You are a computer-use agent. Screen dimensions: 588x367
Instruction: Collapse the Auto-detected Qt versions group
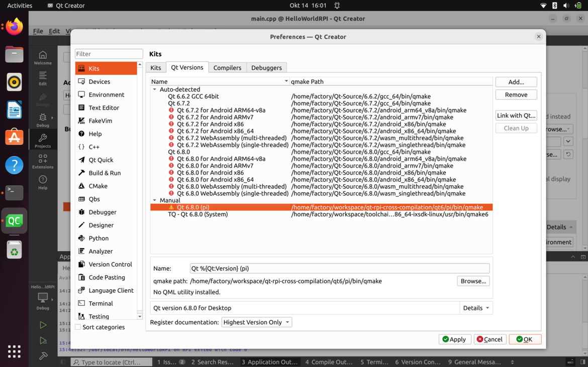[154, 89]
